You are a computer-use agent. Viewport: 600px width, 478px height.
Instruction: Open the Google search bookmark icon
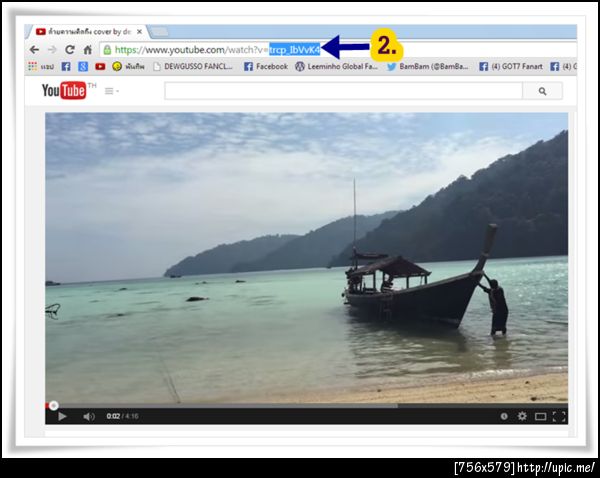(83, 67)
